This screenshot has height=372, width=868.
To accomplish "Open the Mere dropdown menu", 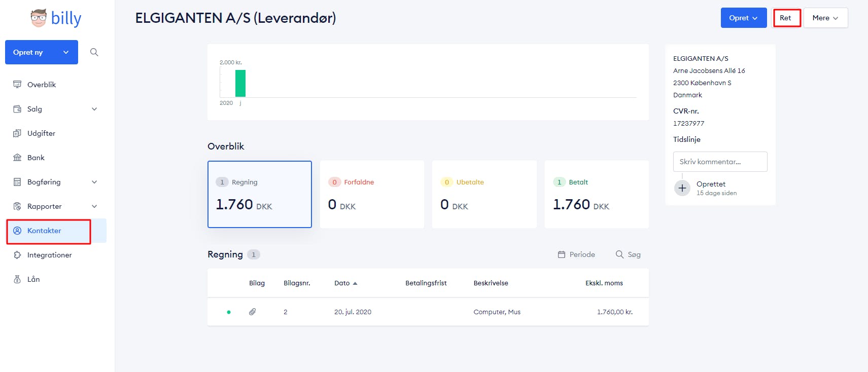I will tap(825, 18).
